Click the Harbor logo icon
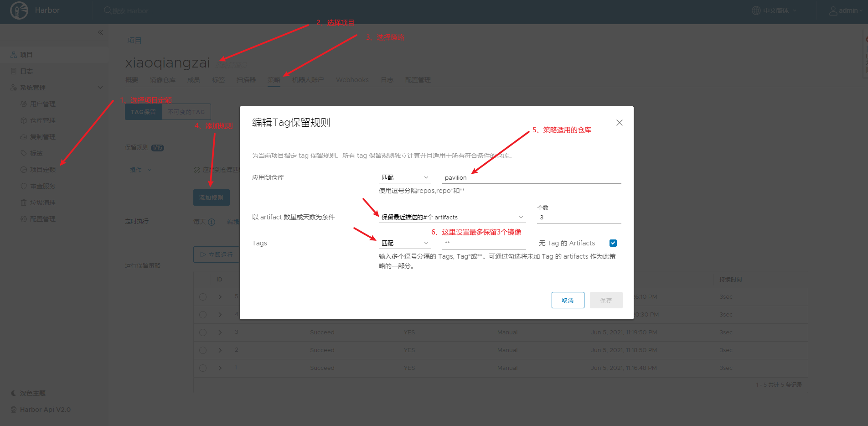Screen dimensions: 868x426 [19, 10]
